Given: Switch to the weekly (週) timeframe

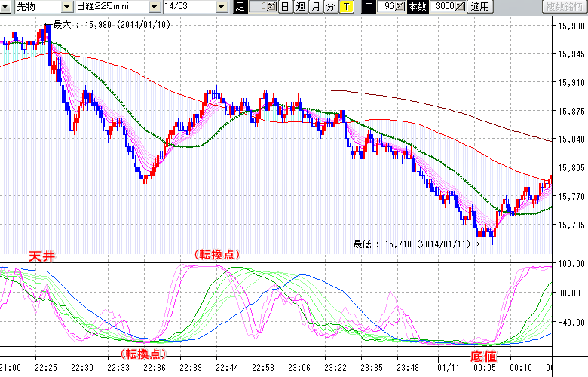Looking at the screenshot, I should click(299, 7).
